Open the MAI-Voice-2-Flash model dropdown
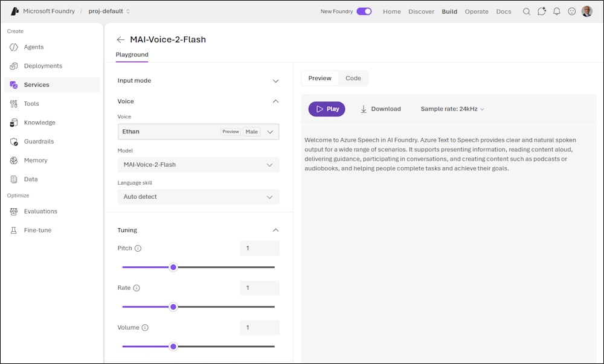Image resolution: width=604 pixels, height=364 pixels. pos(198,165)
